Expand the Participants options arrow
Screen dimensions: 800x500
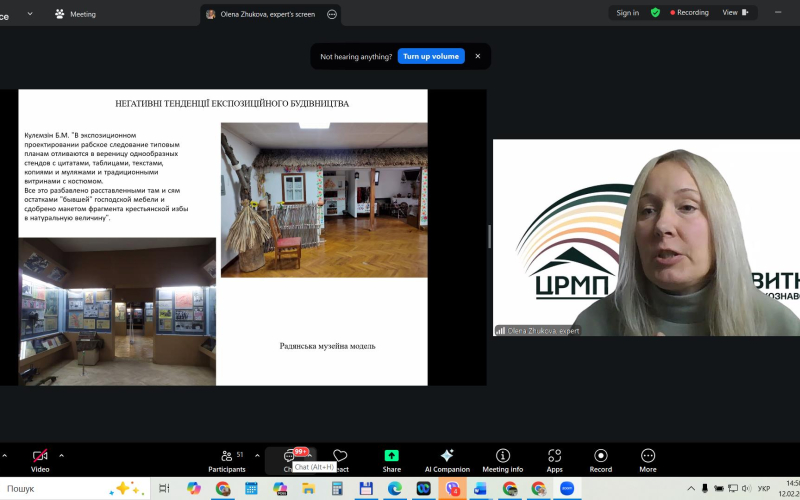[257, 454]
